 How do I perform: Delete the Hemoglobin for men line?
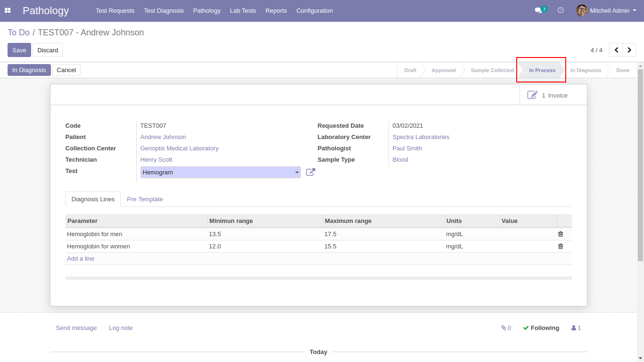[x=561, y=234]
